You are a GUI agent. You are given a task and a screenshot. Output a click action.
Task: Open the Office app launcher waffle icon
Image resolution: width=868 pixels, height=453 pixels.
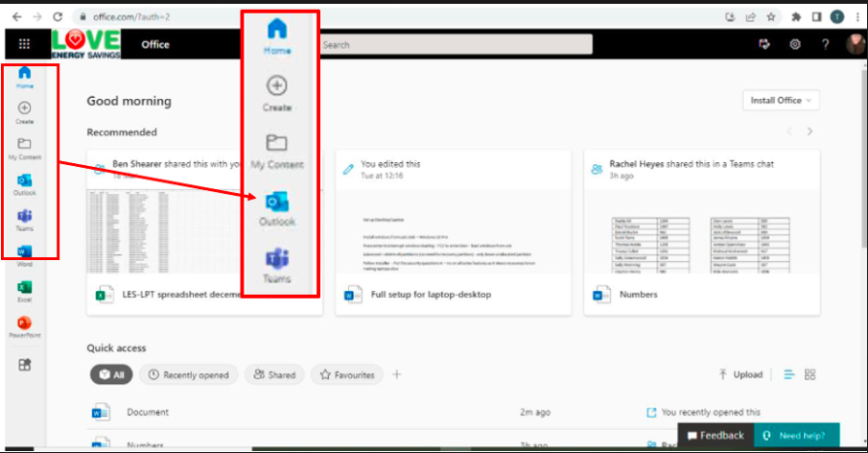click(x=24, y=44)
